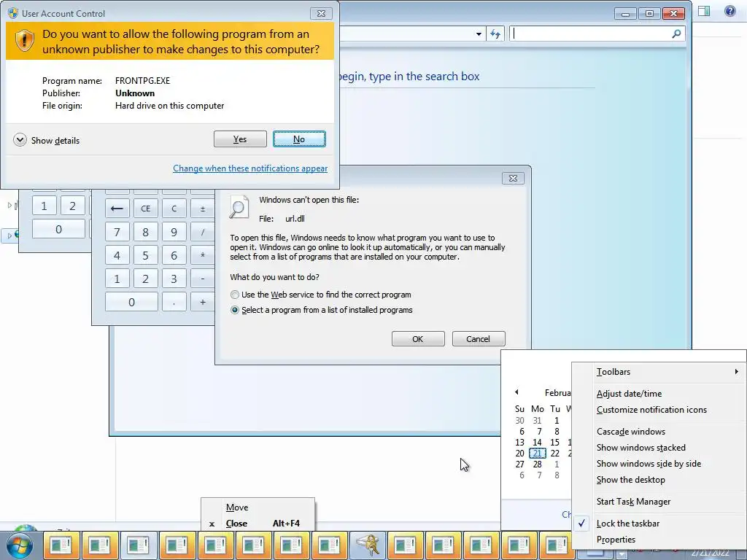The width and height of the screenshot is (747, 560).
Task: Click digit 7 on front calculator
Action: click(117, 232)
